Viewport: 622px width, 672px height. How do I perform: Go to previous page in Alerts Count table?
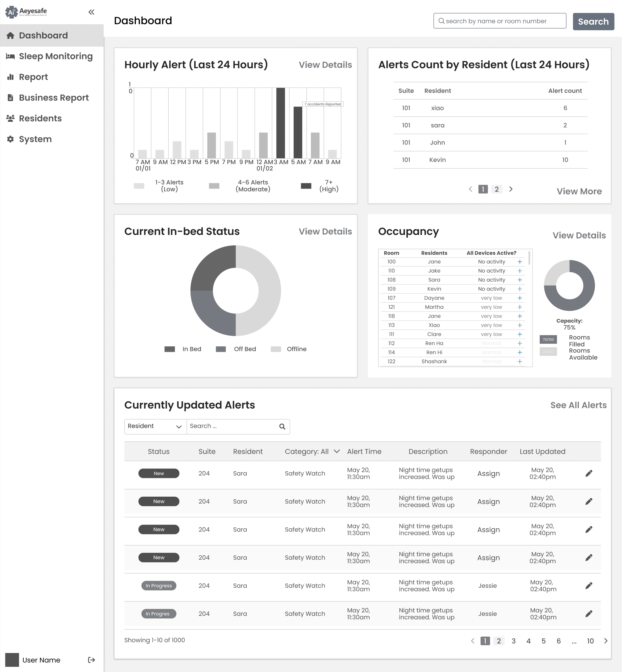[x=471, y=189]
